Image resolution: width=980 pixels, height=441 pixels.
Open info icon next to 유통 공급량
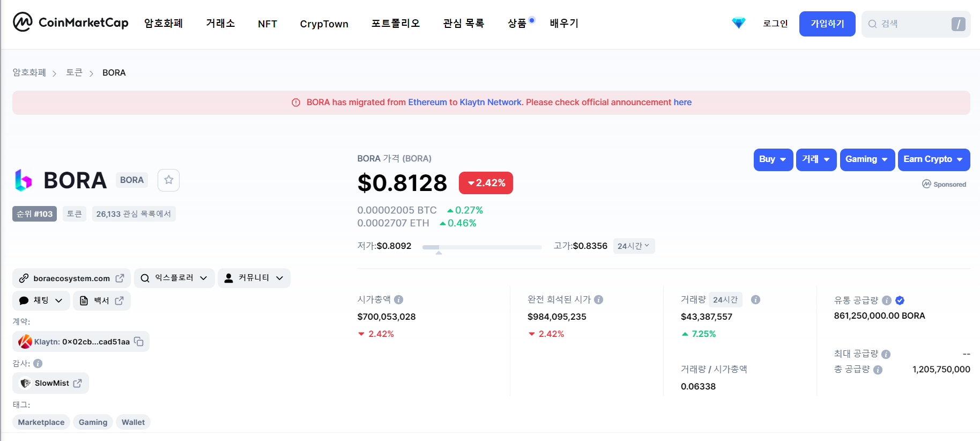(887, 300)
